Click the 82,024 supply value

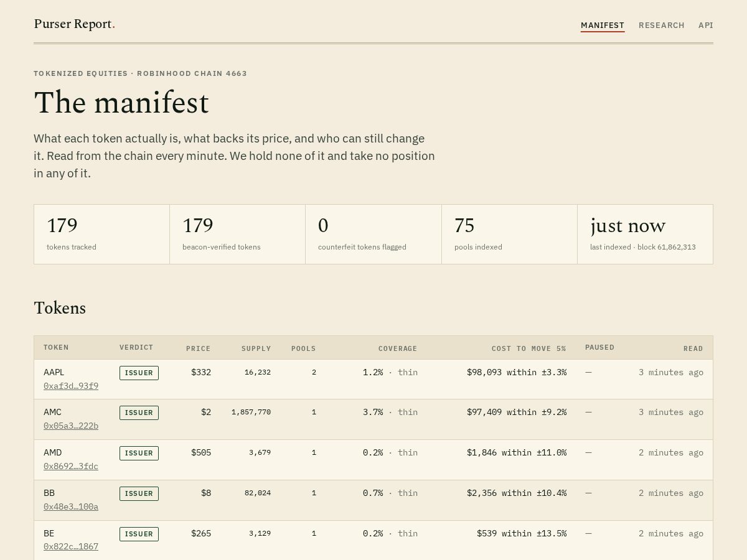tap(258, 493)
